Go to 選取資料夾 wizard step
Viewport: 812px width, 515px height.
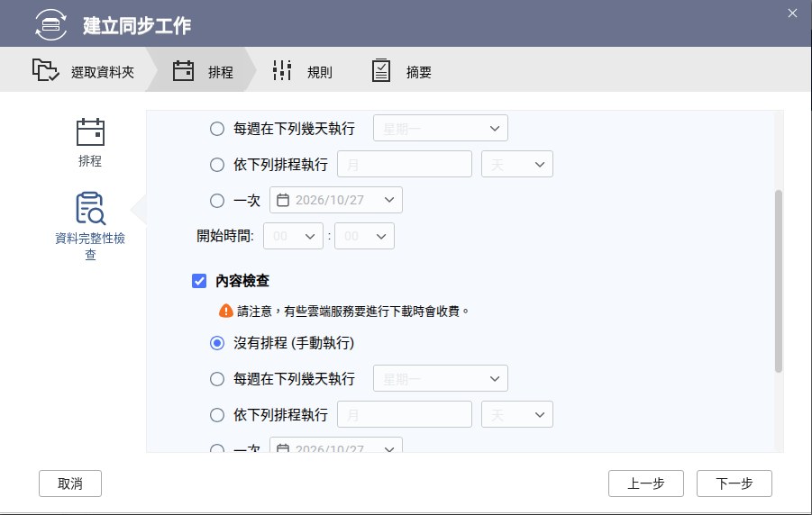(x=103, y=72)
